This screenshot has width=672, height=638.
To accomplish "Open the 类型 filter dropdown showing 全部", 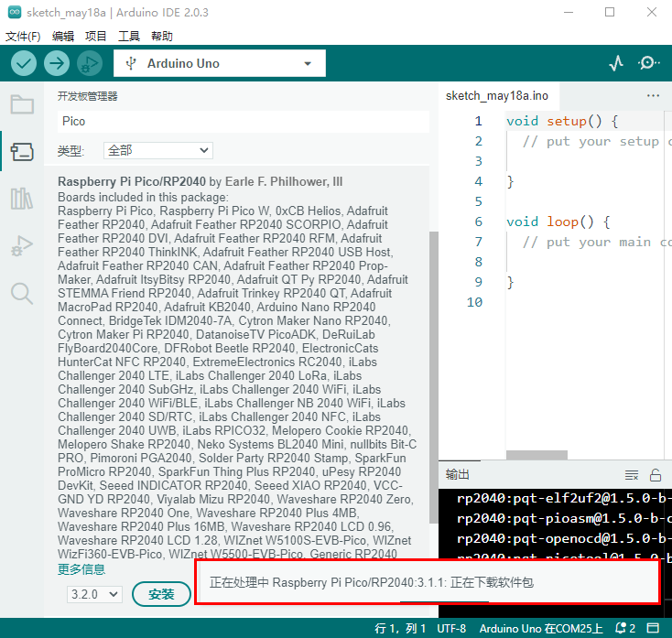I will pos(158,150).
